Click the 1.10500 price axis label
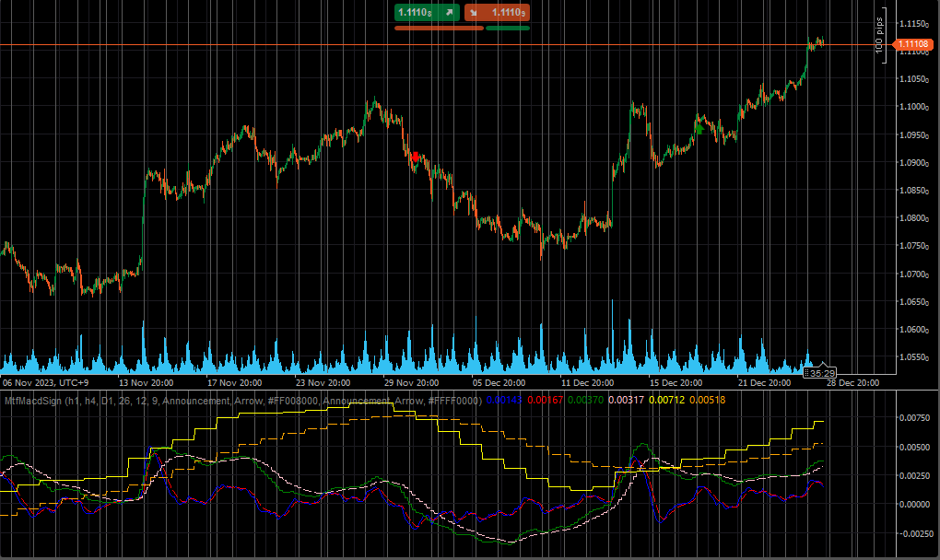This screenshot has height=560, width=940. (x=914, y=79)
